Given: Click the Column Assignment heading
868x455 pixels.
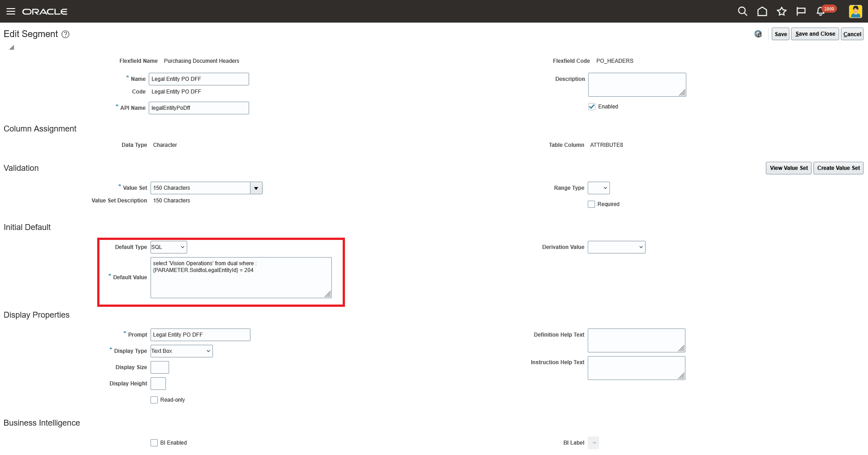Looking at the screenshot, I should [x=40, y=129].
